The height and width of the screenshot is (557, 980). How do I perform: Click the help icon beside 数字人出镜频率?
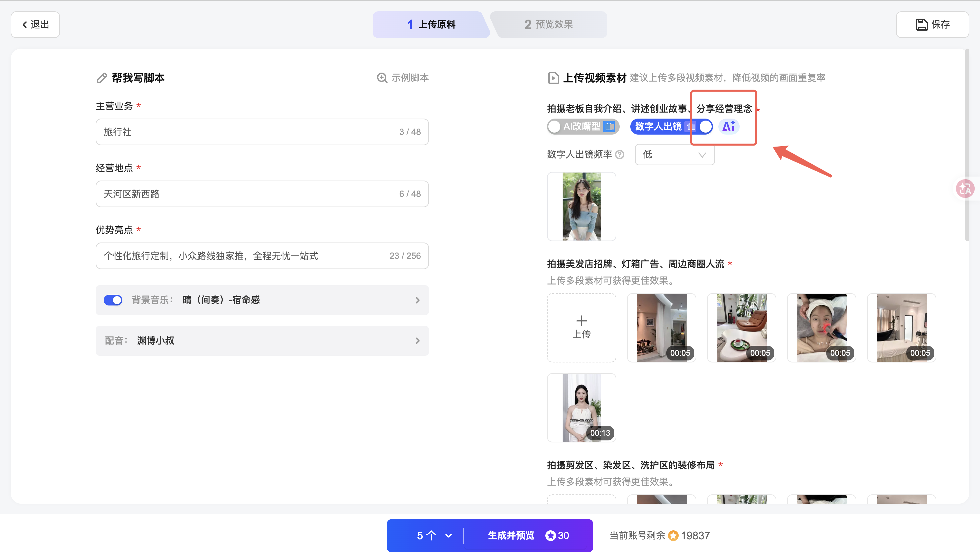(x=620, y=155)
